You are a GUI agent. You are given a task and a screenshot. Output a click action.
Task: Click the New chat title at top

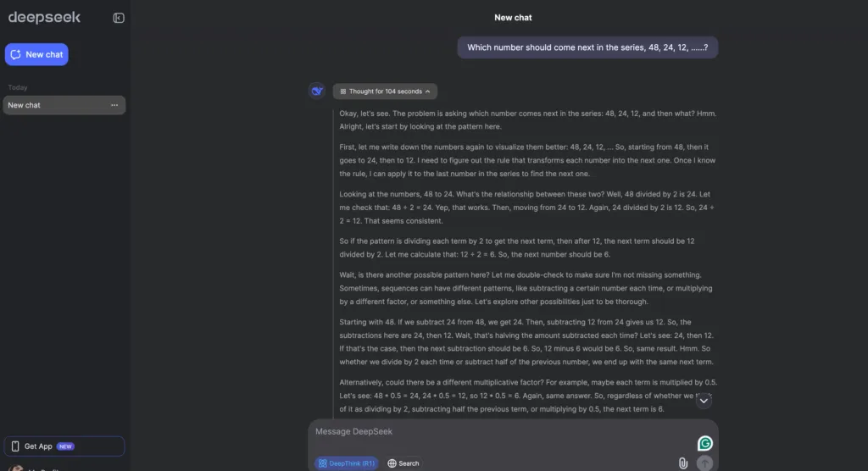(513, 17)
